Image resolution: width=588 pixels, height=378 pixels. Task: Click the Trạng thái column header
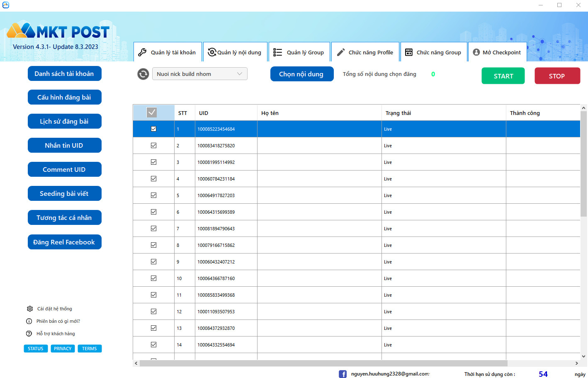[x=444, y=113]
